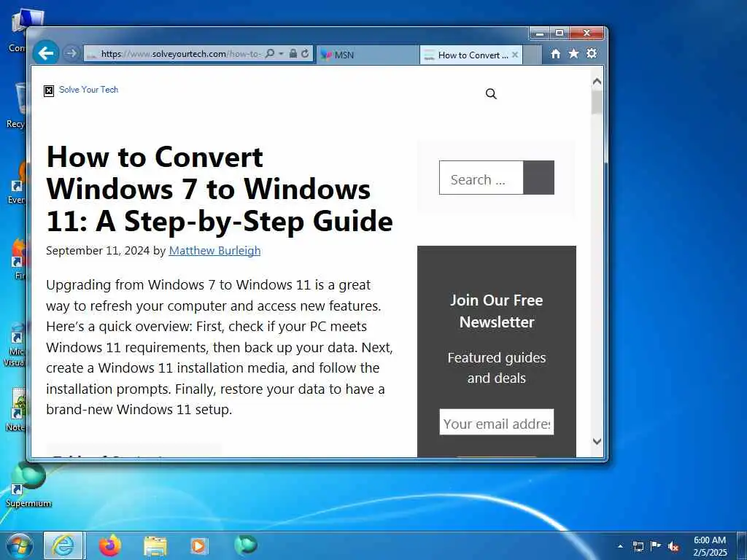Open Favorites with the star icon
Viewport: 747px width, 560px height.
click(573, 53)
